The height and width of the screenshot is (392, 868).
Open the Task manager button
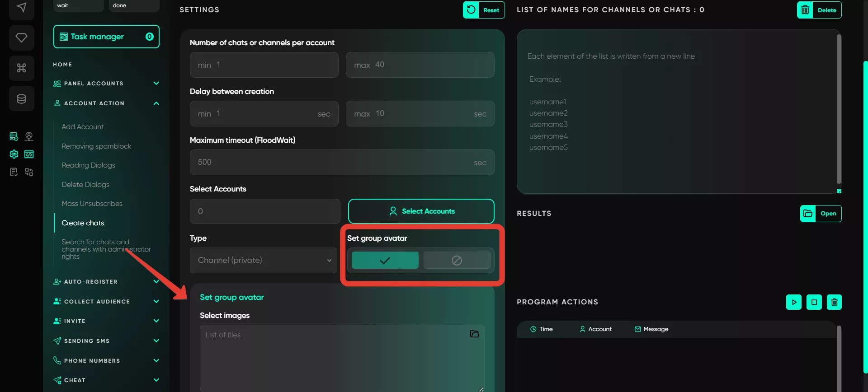click(x=106, y=37)
